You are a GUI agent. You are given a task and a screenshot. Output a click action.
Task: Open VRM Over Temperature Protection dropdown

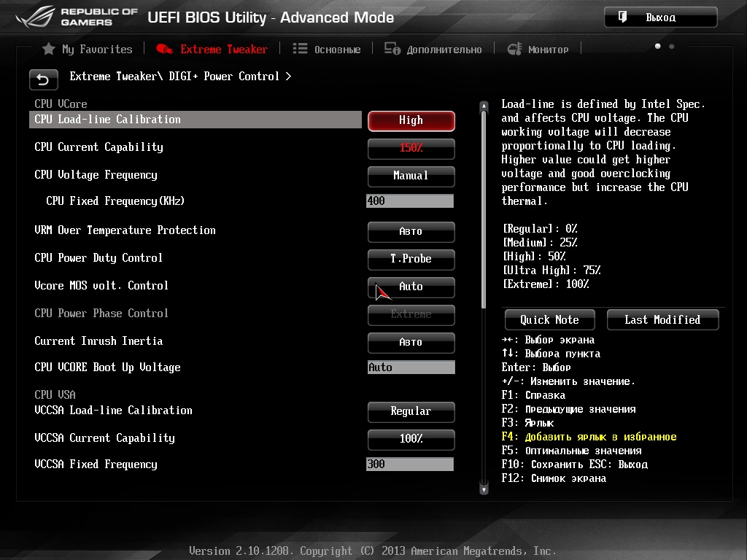pos(411,231)
